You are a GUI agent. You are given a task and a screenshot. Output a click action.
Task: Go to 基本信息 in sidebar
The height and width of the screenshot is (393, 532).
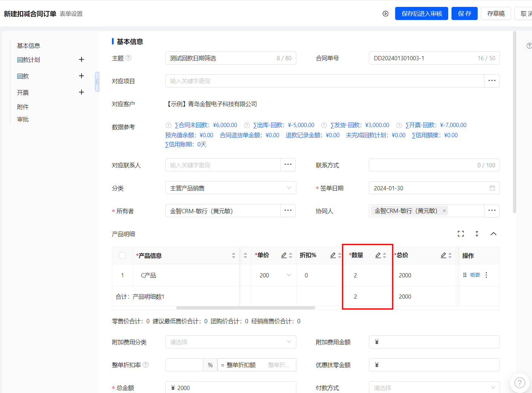point(28,46)
